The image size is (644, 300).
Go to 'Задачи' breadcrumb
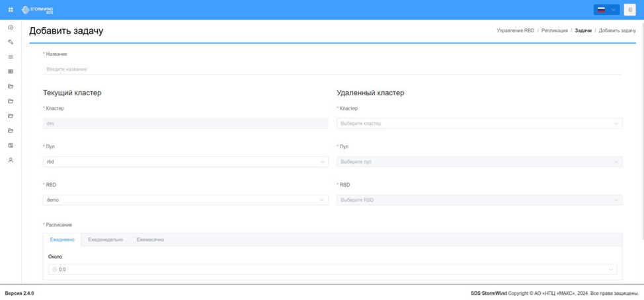point(583,31)
